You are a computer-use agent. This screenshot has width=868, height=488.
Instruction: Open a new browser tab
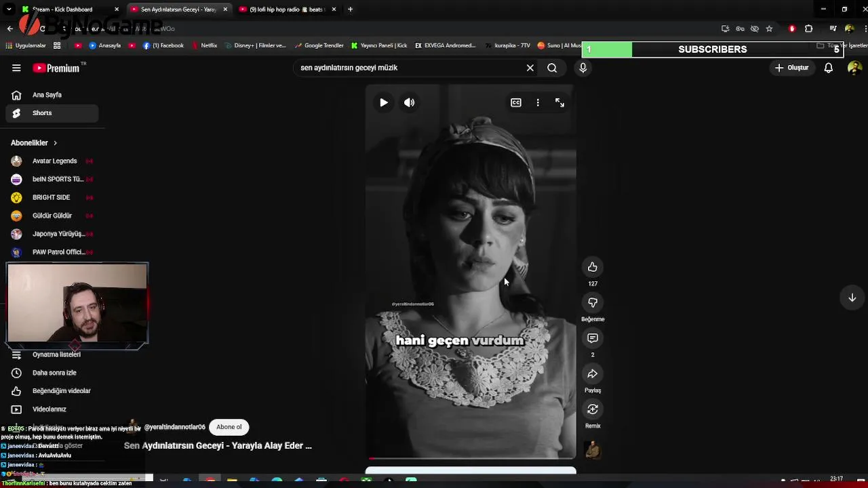tap(350, 9)
